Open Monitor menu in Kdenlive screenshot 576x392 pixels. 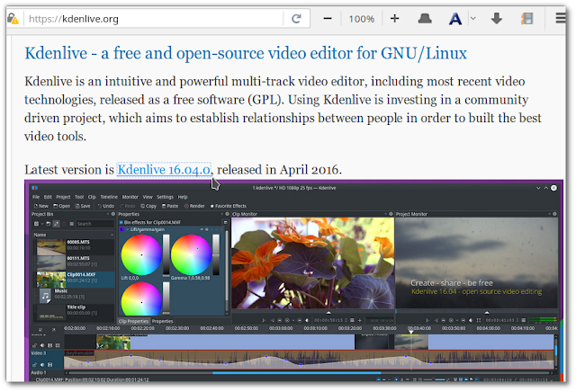pyautogui.click(x=130, y=197)
